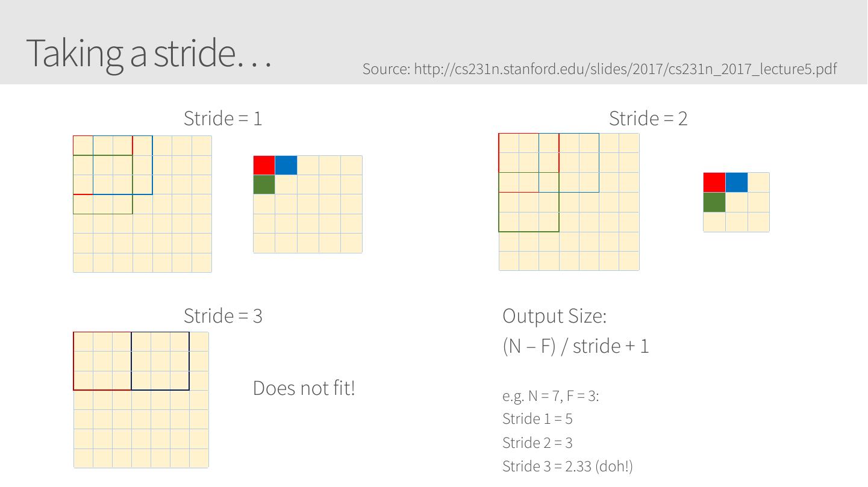This screenshot has width=868, height=487.
Task: Click the "Stride = 2" heading
Action: 648,118
